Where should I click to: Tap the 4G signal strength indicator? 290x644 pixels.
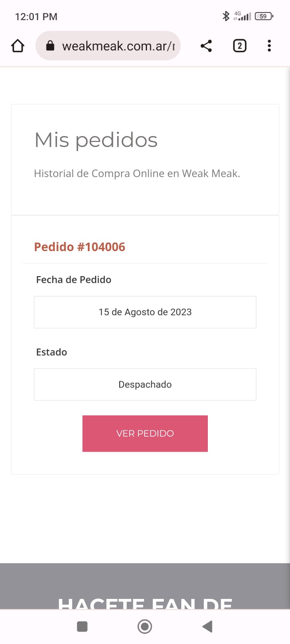242,16
